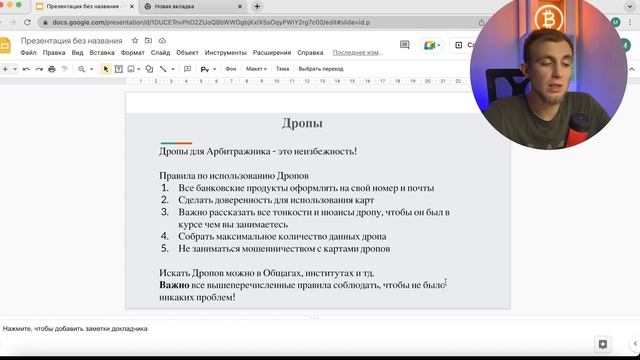The height and width of the screenshot is (360, 640).
Task: Switch to Презентация без названия browser tab
Action: (x=84, y=7)
